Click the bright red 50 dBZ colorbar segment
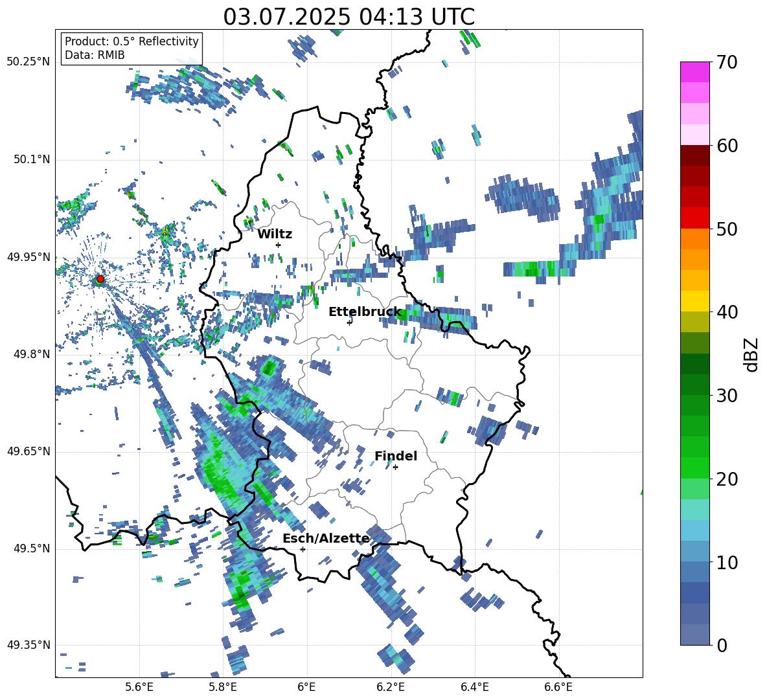The height and width of the screenshot is (700, 767). coord(694,218)
